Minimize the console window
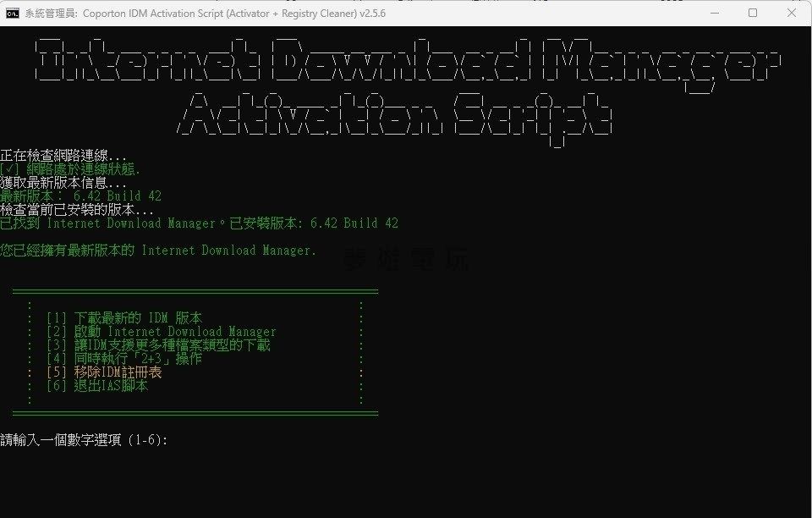This screenshot has height=518, width=812. click(x=715, y=13)
